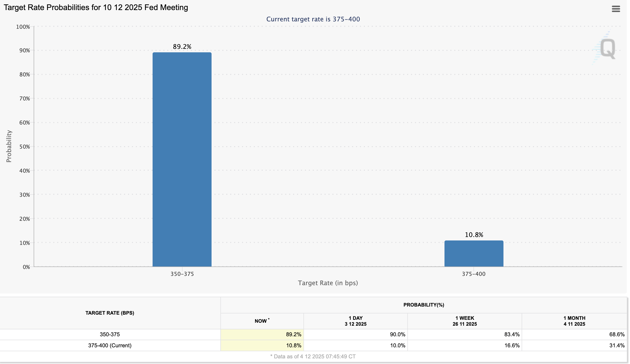Select the 1 DAY 3 12 2025 header

pyautogui.click(x=355, y=321)
